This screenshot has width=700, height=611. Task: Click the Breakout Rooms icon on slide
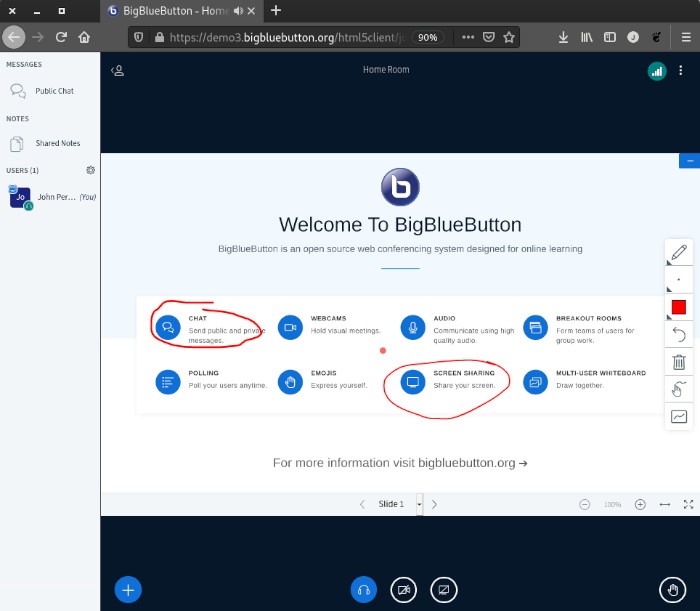(535, 328)
